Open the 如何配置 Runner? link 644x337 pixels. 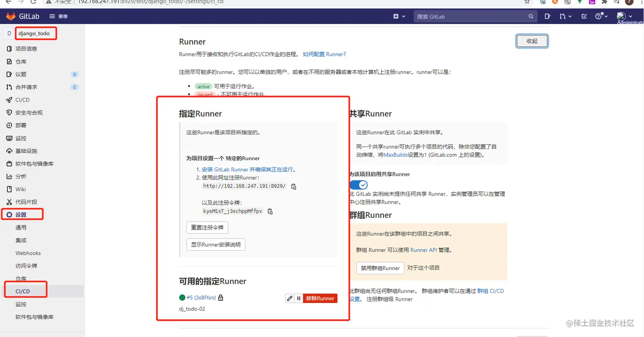pos(325,55)
